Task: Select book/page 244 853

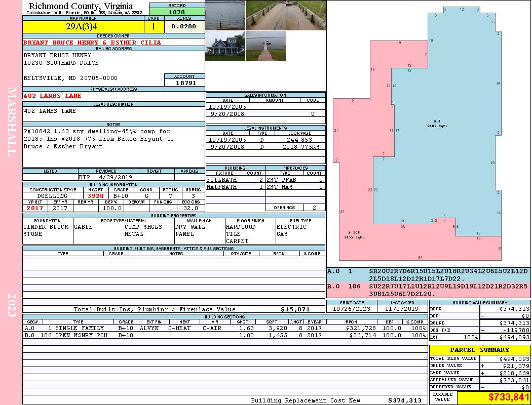Action: click(x=299, y=139)
